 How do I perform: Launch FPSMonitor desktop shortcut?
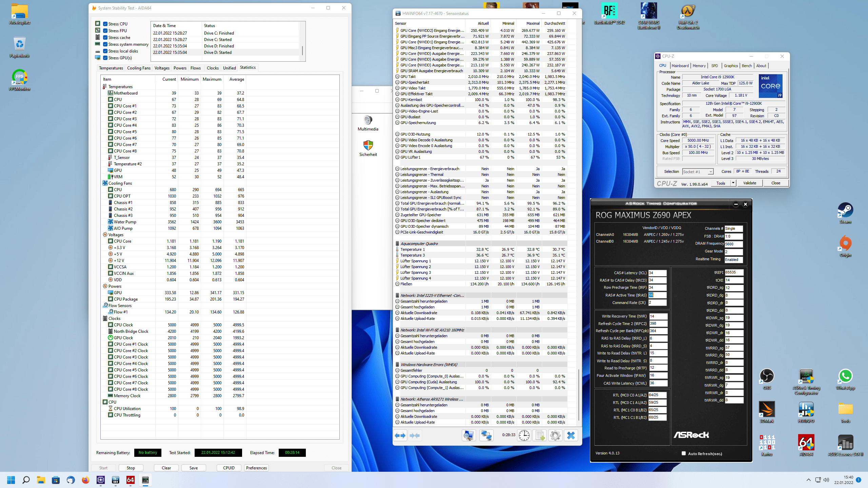pos(20,81)
